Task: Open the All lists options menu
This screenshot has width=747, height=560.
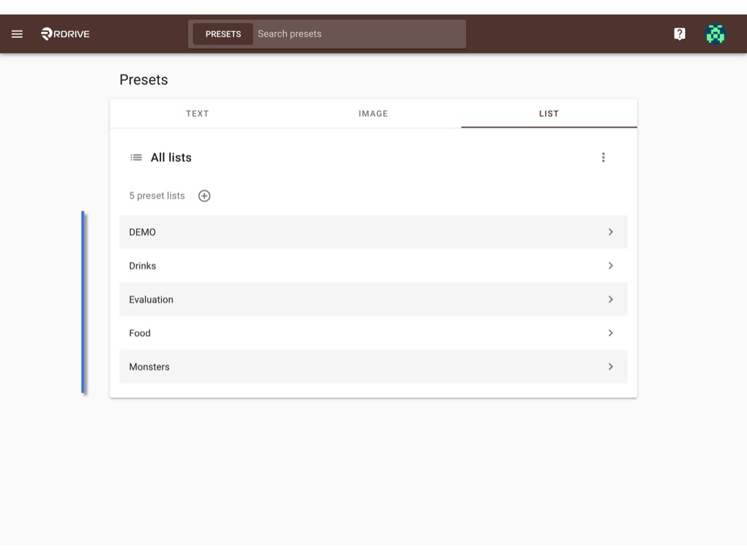Action: (603, 157)
